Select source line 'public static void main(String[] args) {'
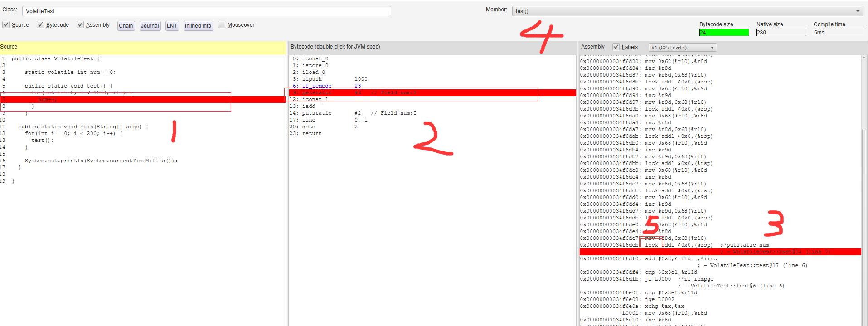 pos(83,127)
